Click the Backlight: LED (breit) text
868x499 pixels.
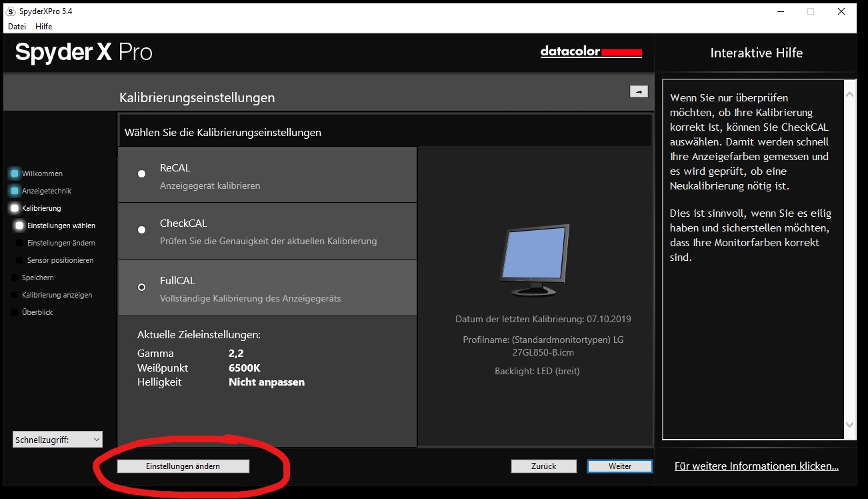click(x=537, y=371)
